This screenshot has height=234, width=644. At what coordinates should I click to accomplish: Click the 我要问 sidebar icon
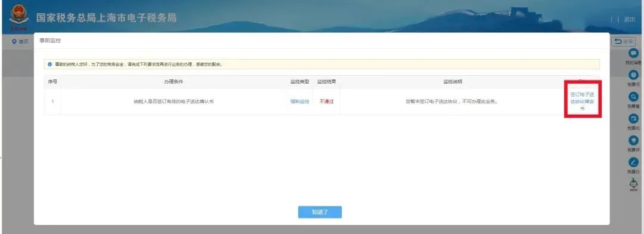(x=633, y=75)
